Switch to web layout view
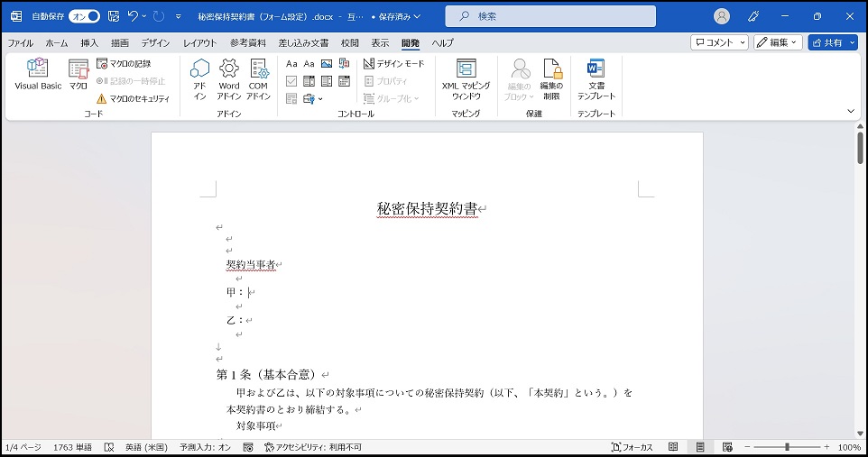 point(727,447)
